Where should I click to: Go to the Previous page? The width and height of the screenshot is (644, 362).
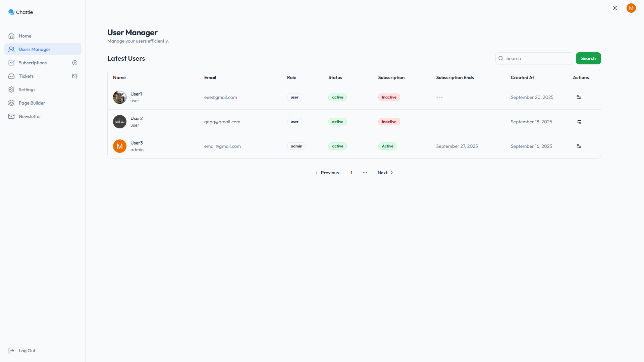click(x=327, y=173)
